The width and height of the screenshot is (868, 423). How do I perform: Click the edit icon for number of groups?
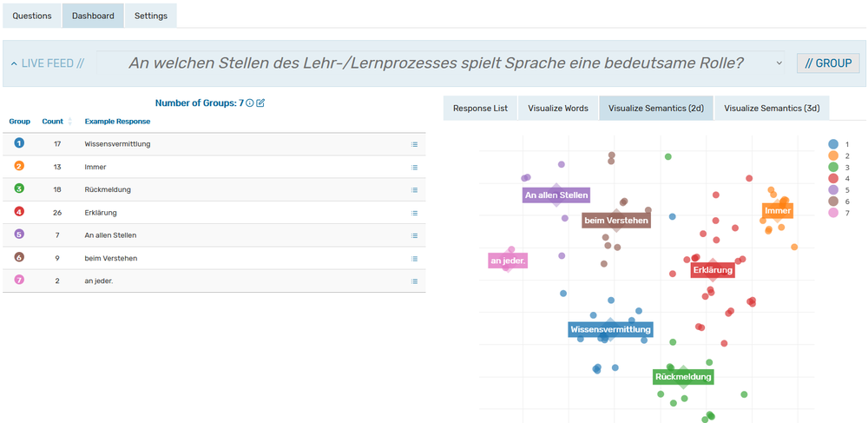(260, 103)
